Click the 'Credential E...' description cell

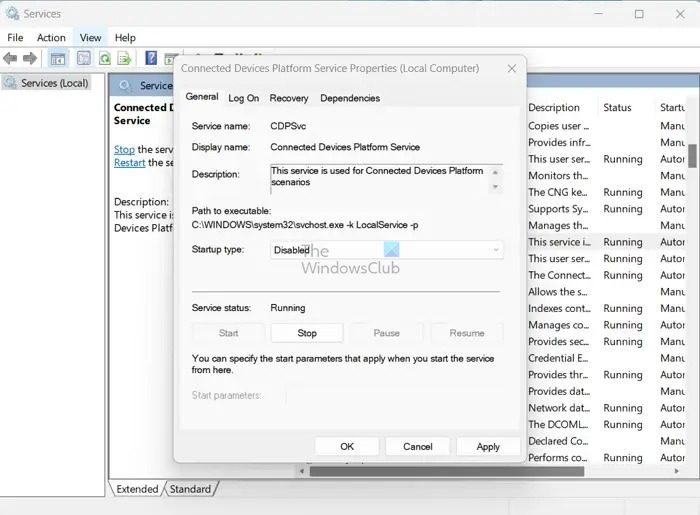558,358
